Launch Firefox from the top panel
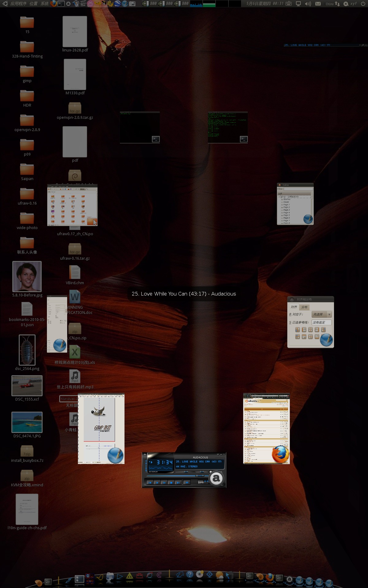Viewport: 368px width, 588px height. (54, 4)
